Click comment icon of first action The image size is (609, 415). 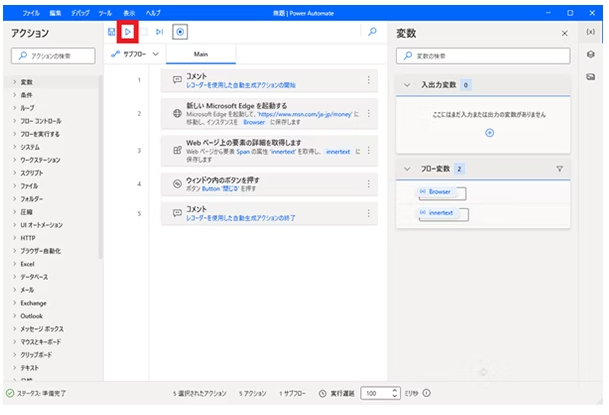[x=177, y=80]
